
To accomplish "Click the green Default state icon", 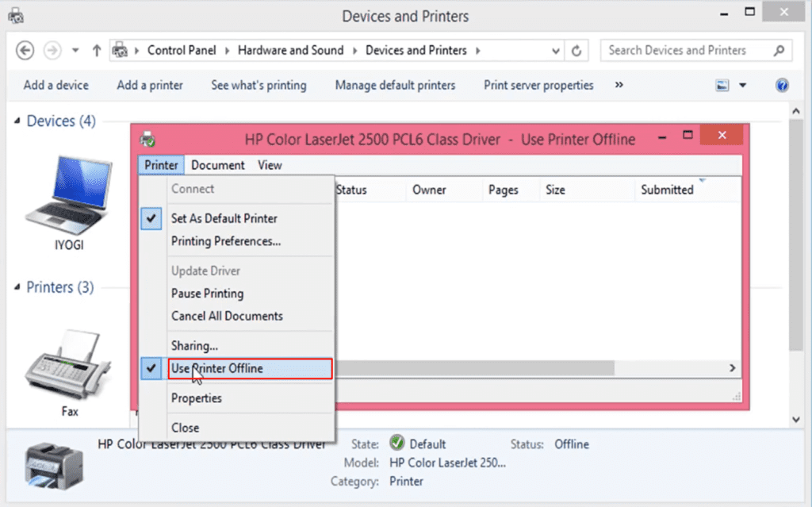I will pyautogui.click(x=396, y=444).
